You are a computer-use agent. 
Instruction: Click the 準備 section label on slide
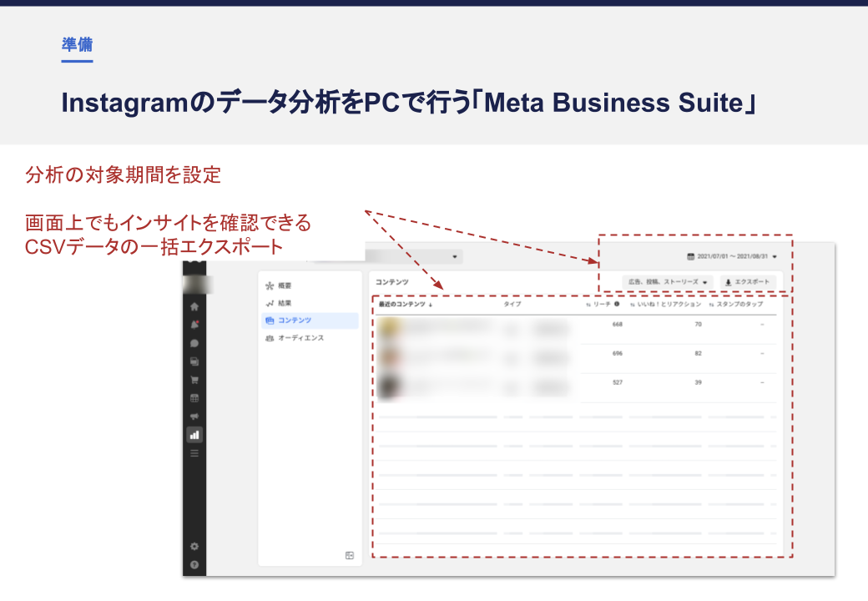point(77,44)
